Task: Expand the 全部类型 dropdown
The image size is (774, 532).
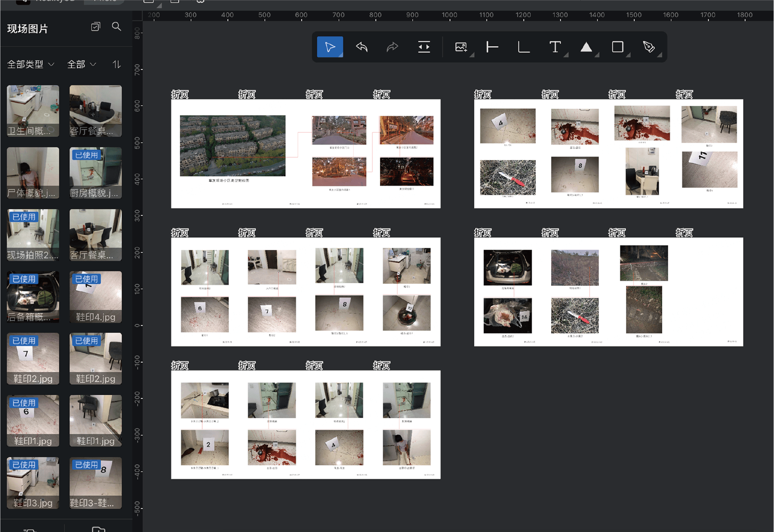Action: click(31, 64)
